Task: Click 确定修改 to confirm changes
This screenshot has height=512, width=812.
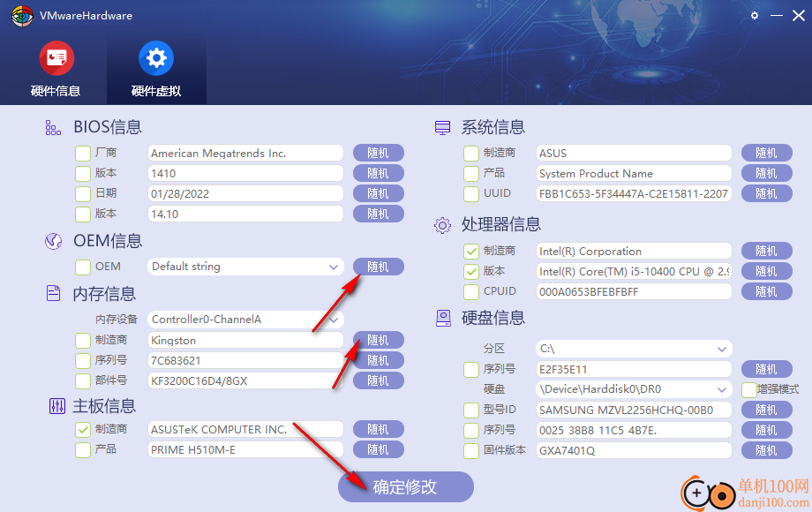Action: 405,486
